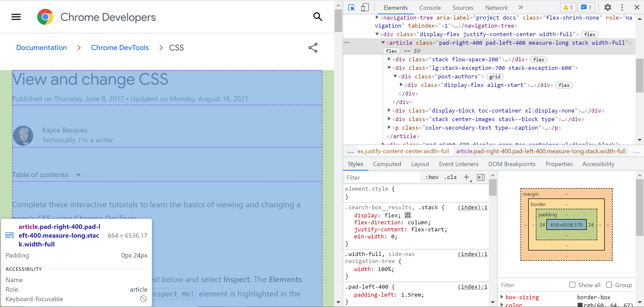The width and height of the screenshot is (644, 307).
Task: Click the flex badge on the article element
Action: tap(391, 51)
